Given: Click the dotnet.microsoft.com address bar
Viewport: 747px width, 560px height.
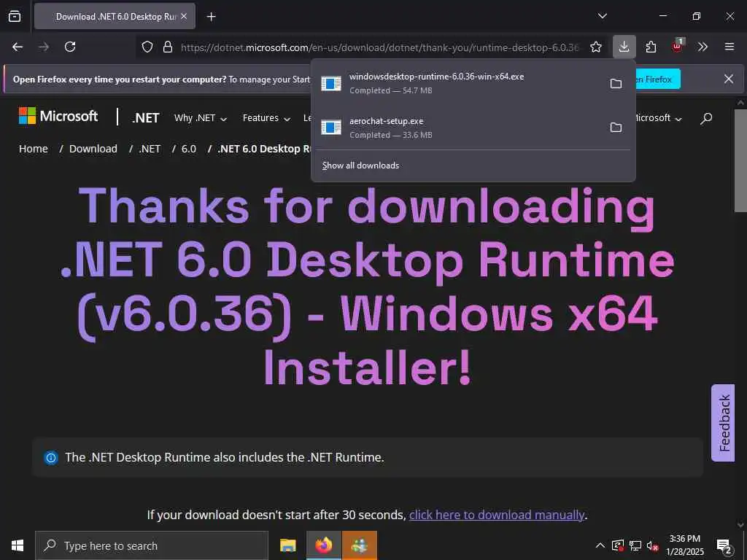Looking at the screenshot, I should 379,47.
